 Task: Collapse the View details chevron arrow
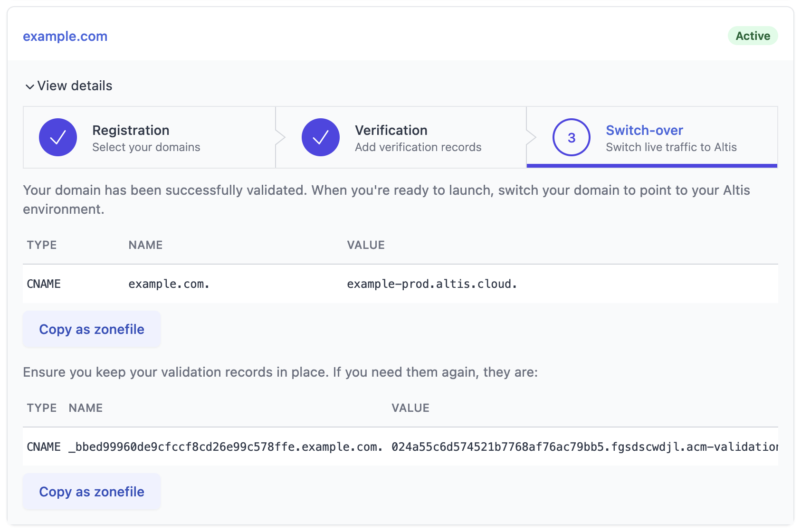[x=30, y=86]
